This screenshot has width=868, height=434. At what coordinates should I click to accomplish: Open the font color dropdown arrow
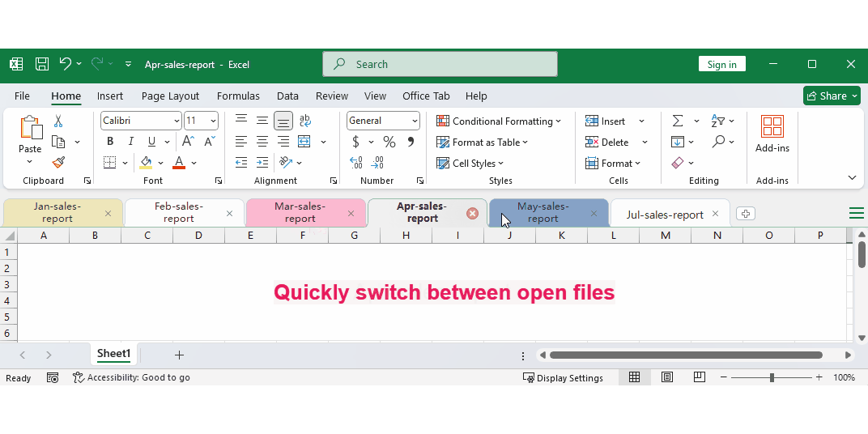(194, 163)
